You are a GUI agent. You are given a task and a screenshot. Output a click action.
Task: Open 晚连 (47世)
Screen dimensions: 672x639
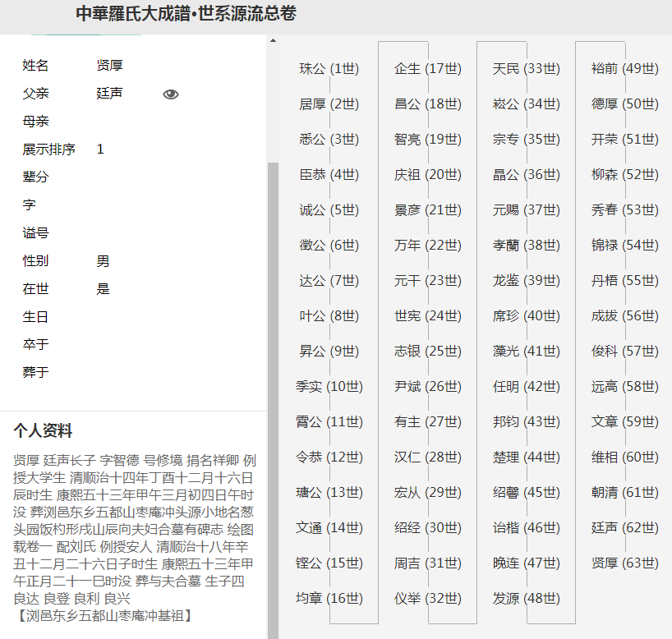coord(527,563)
